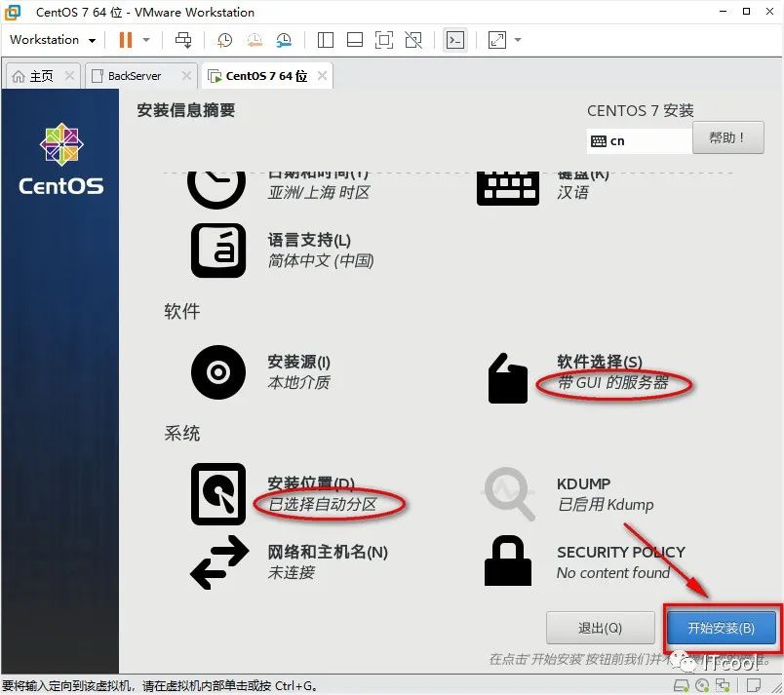Enter full screen mode icon

point(384,39)
